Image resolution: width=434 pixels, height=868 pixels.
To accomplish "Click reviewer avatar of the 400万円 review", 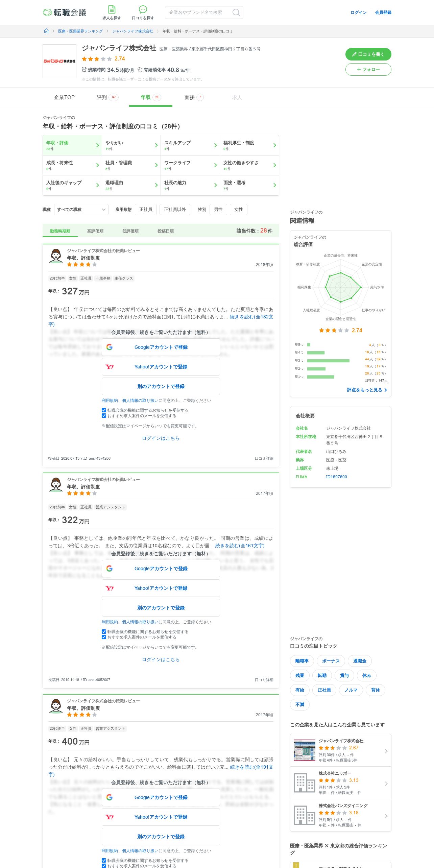I will 56,706.
